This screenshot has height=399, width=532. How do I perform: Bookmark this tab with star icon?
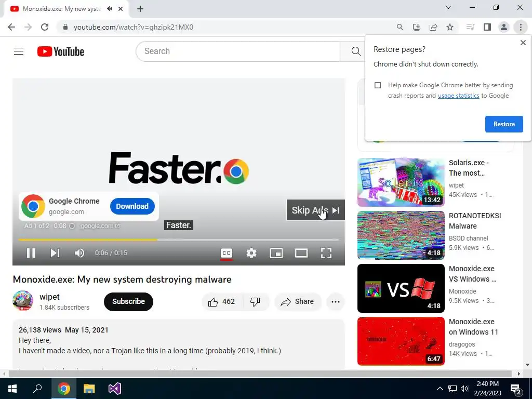450,27
